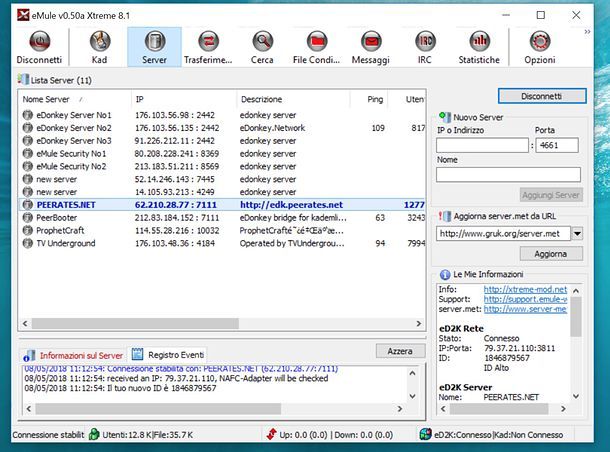Click the http://edk.peerates.net description
The width and height of the screenshot is (610, 452).
coord(291,205)
